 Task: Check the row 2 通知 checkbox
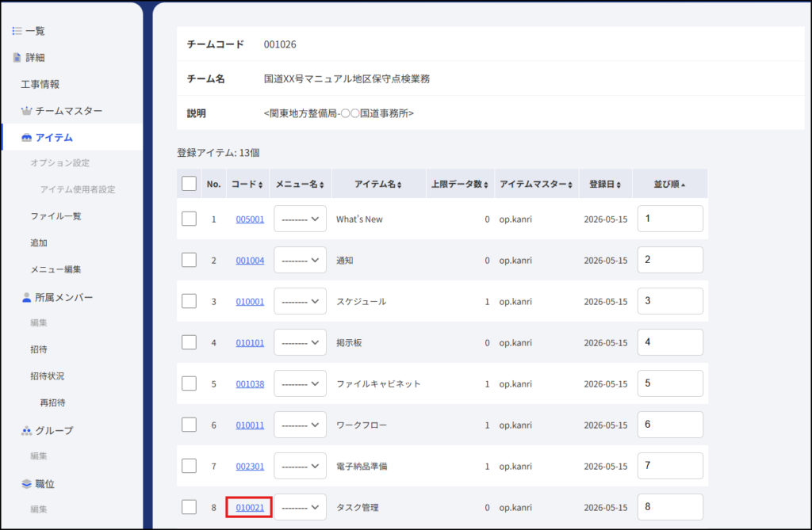coord(189,260)
